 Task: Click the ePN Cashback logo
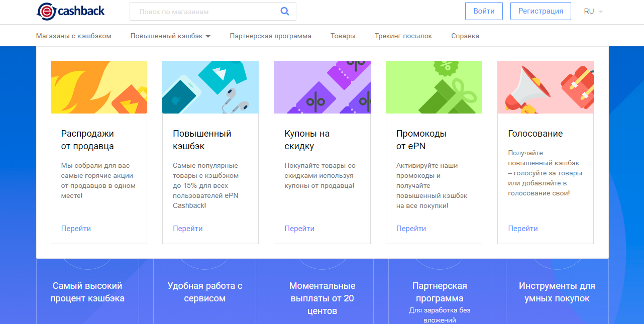71,11
